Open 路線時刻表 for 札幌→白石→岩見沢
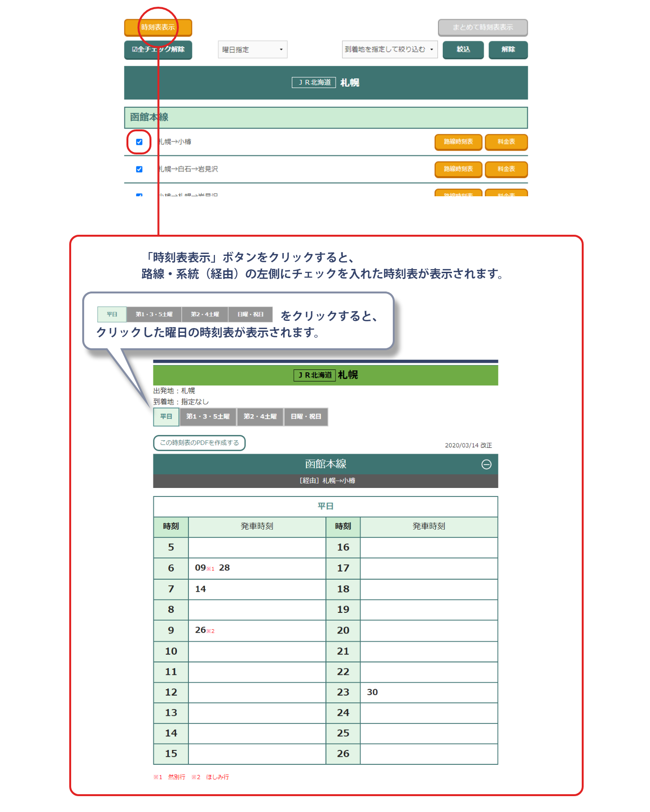 pos(458,169)
